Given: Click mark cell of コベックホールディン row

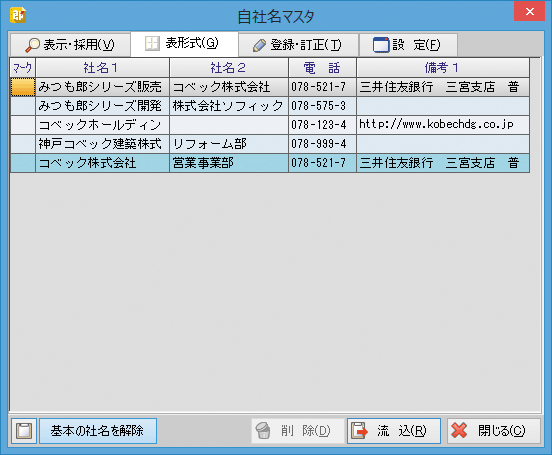Looking at the screenshot, I should click(x=23, y=125).
